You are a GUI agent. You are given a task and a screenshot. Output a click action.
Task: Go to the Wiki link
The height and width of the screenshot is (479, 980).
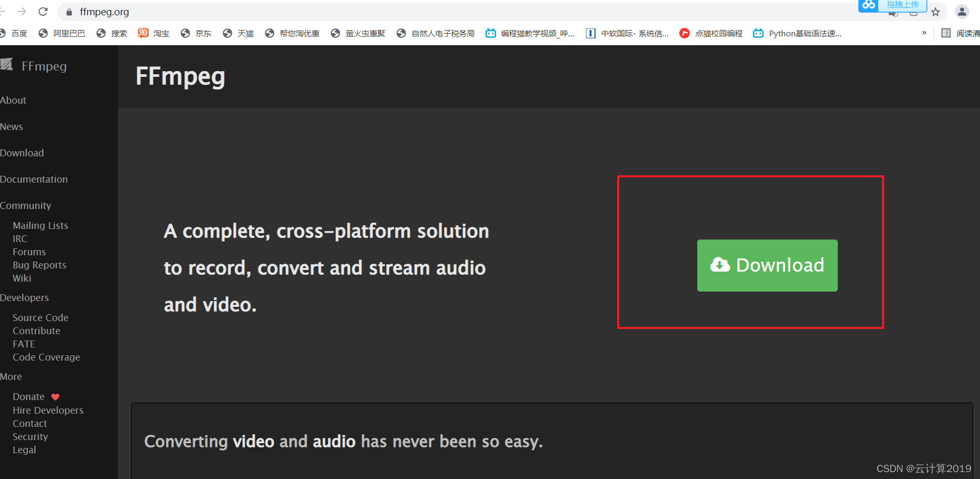22,278
